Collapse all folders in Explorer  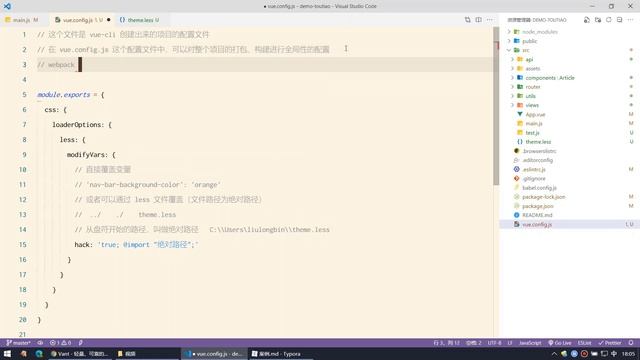coord(620,20)
